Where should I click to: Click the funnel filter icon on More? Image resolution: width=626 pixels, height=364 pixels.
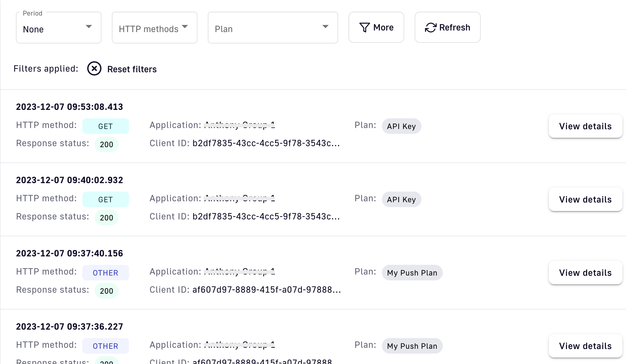pyautogui.click(x=365, y=28)
